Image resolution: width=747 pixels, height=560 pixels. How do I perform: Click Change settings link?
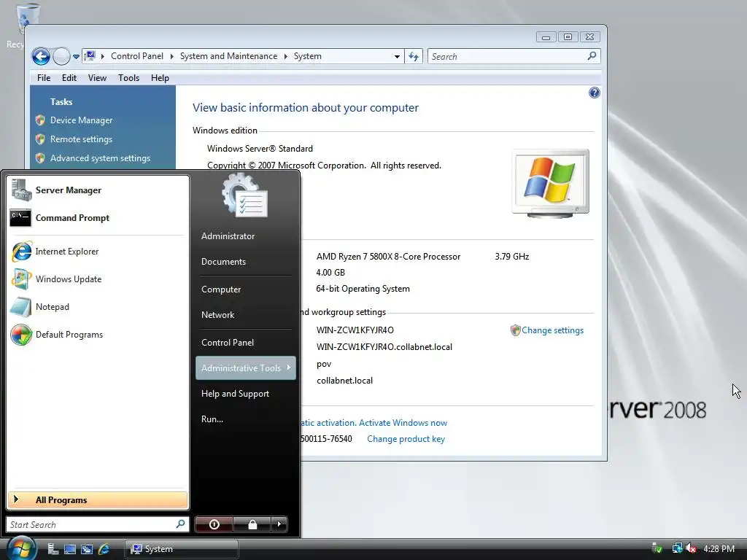point(552,330)
